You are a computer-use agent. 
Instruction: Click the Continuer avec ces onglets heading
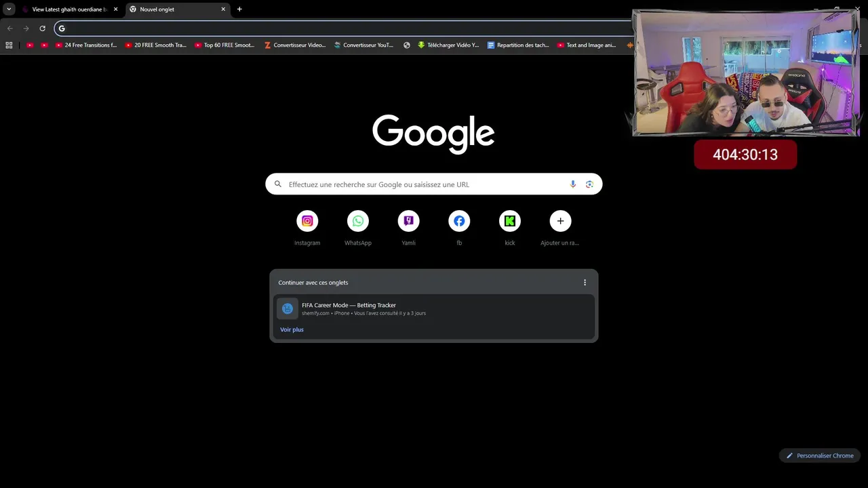[313, 283]
